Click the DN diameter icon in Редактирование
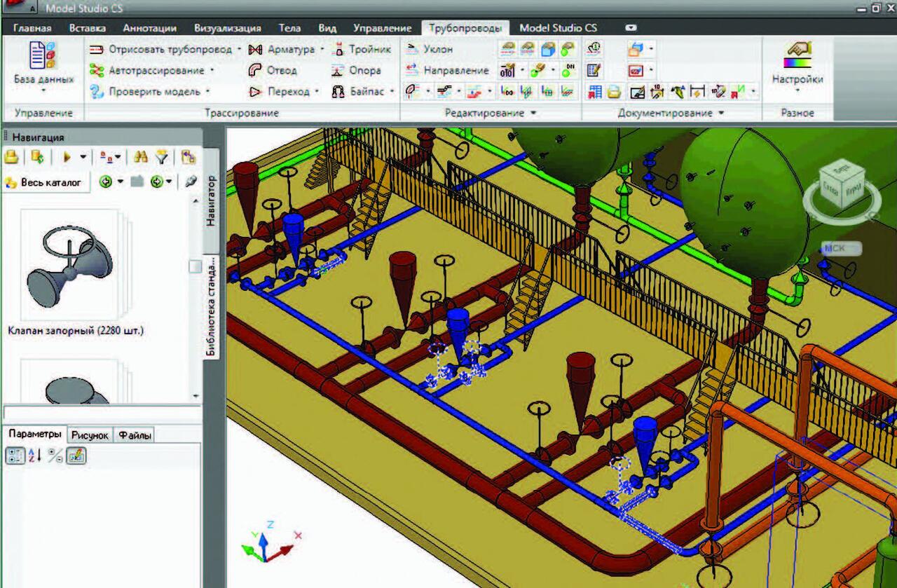 pos(568,70)
